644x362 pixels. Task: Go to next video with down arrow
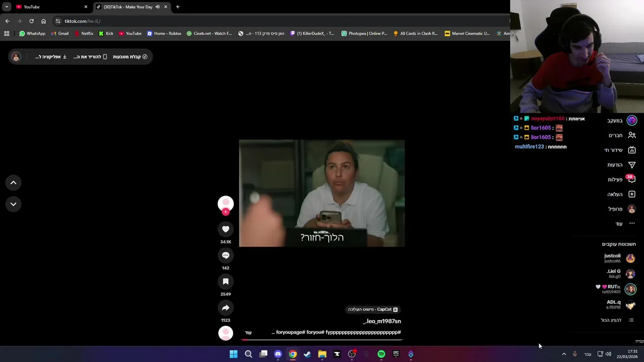(13, 204)
